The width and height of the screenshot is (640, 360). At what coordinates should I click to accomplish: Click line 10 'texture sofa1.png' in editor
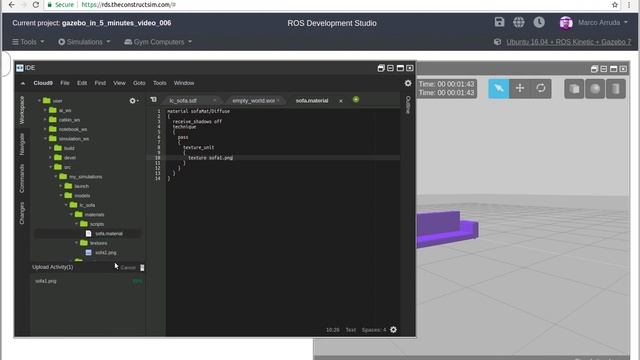210,158
